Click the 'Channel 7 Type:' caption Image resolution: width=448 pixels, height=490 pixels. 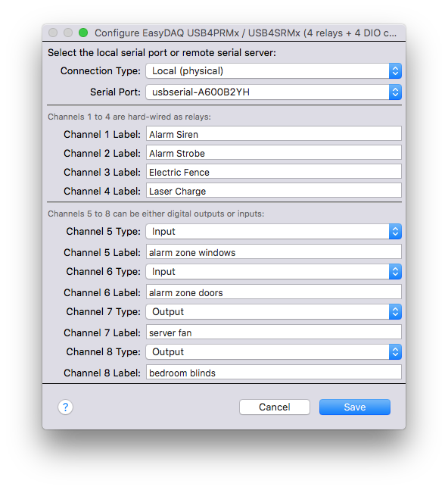(104, 312)
